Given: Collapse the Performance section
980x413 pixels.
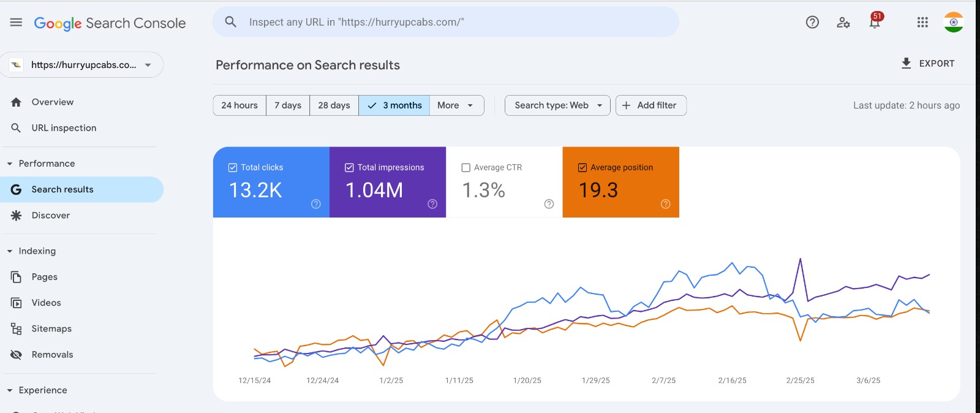Looking at the screenshot, I should (x=10, y=164).
